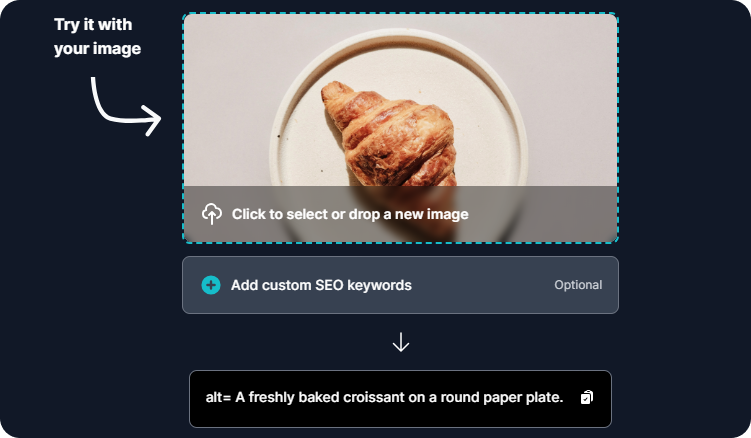Image resolution: width=751 pixels, height=438 pixels.
Task: Copy the alt text using the clipboard icon
Action: (x=587, y=397)
